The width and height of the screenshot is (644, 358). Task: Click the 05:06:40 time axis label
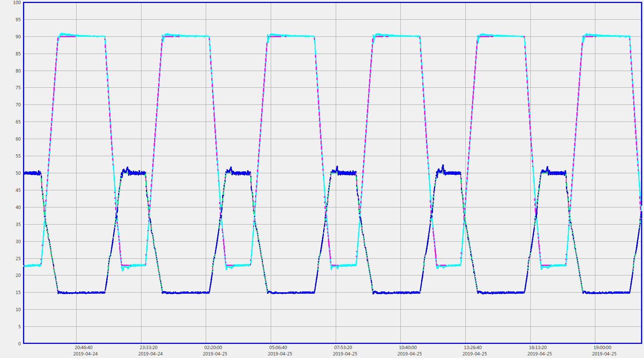tap(278, 348)
